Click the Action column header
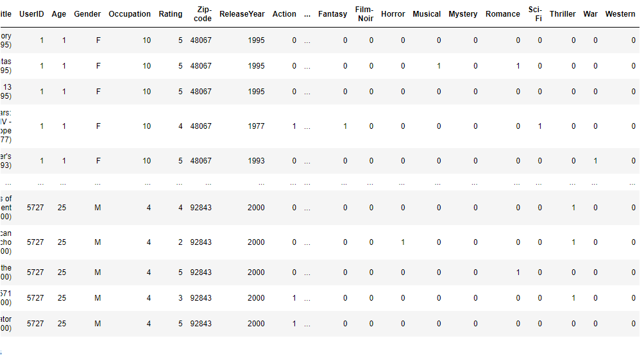The image size is (644, 359). pos(284,14)
